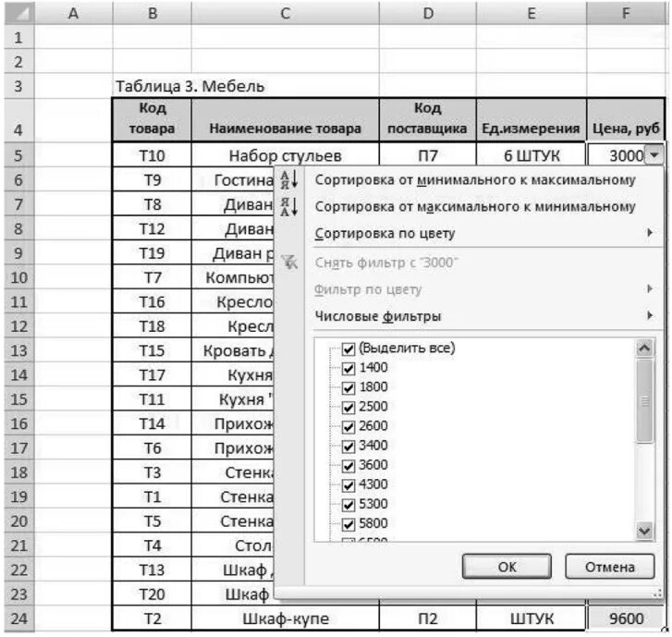
Task: Select column C header
Action: click(x=286, y=13)
